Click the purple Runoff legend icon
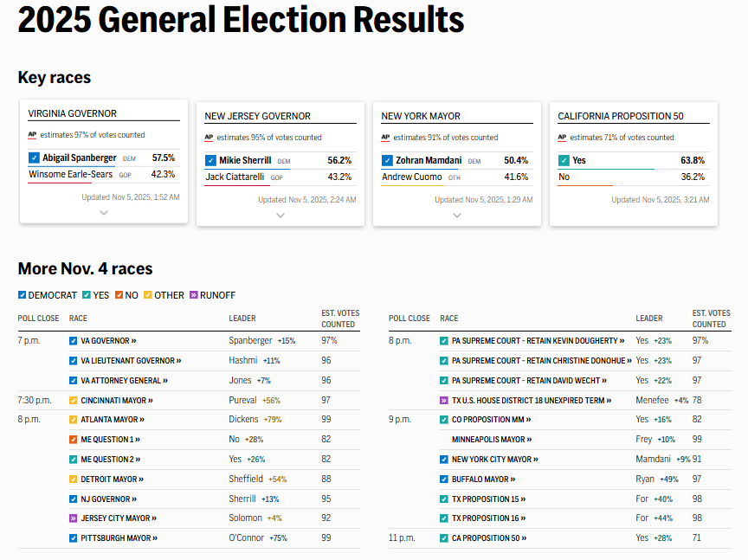 [194, 295]
